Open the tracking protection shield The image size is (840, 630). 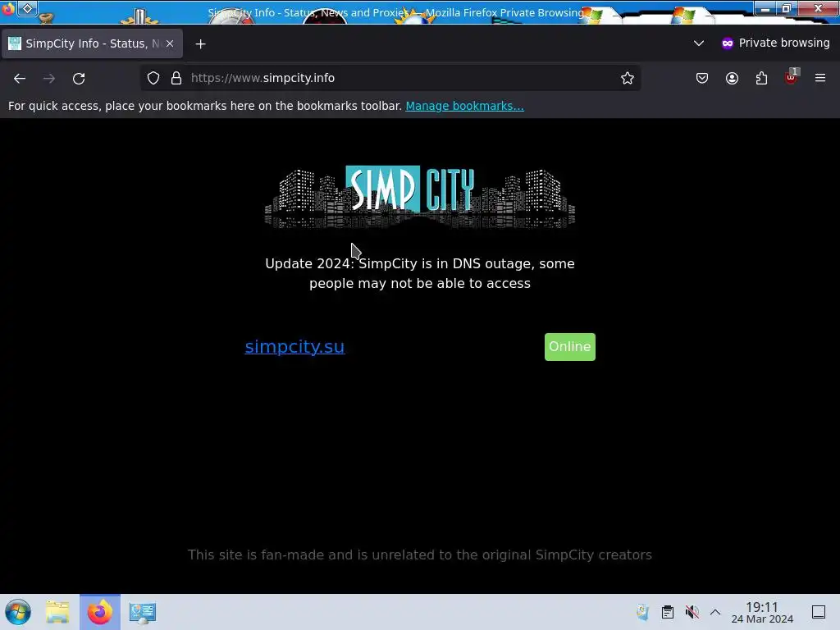coord(153,78)
